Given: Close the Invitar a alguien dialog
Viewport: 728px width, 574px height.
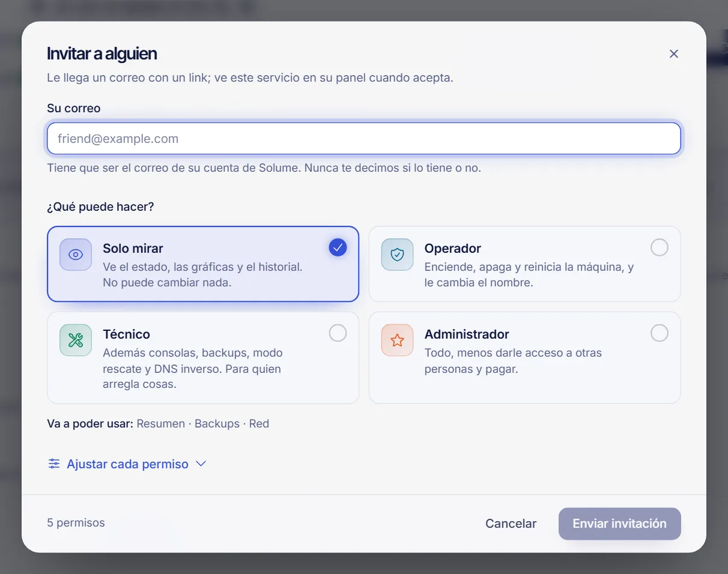Looking at the screenshot, I should (x=674, y=53).
